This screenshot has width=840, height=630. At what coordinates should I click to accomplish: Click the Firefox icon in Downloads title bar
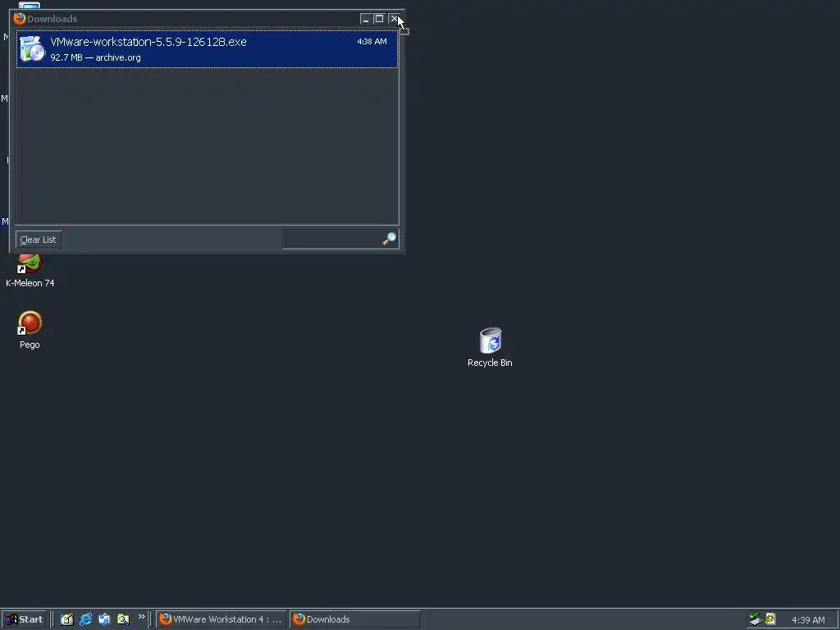point(20,19)
